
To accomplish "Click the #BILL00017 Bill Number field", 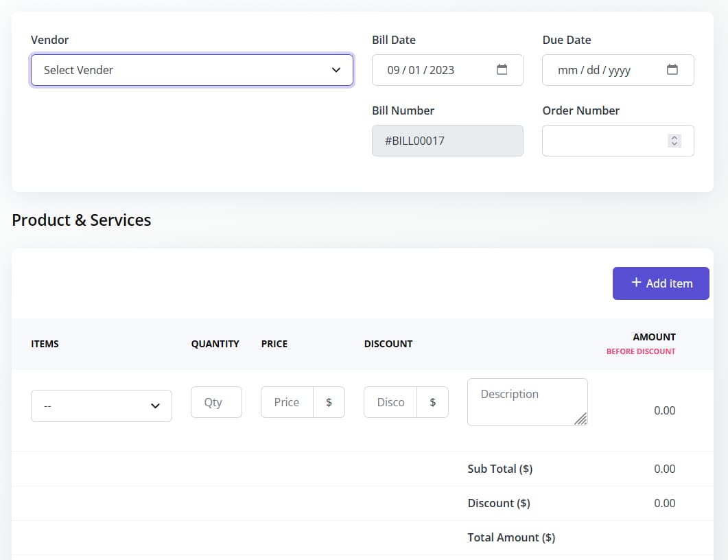I will 447,141.
